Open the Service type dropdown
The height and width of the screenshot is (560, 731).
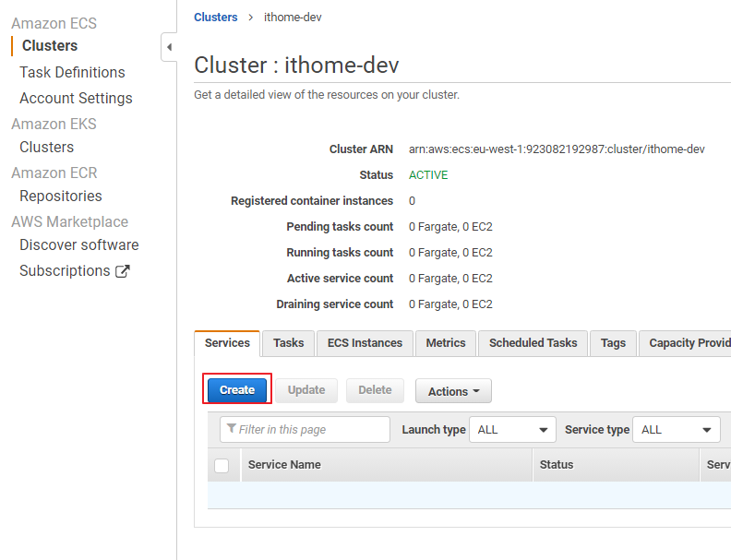click(x=676, y=430)
